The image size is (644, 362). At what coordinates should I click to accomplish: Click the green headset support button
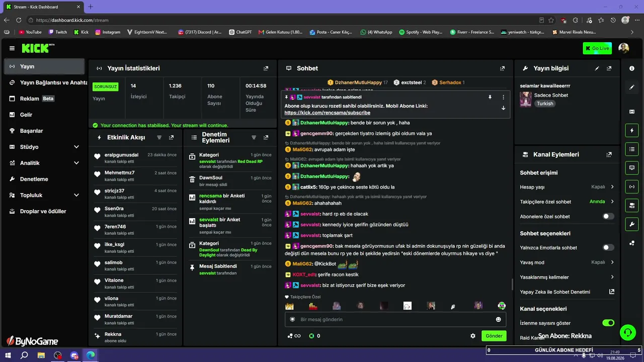[x=627, y=332]
